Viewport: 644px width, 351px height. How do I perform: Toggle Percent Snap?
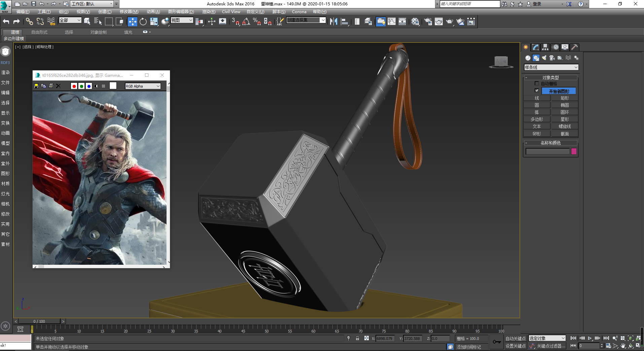tap(257, 22)
